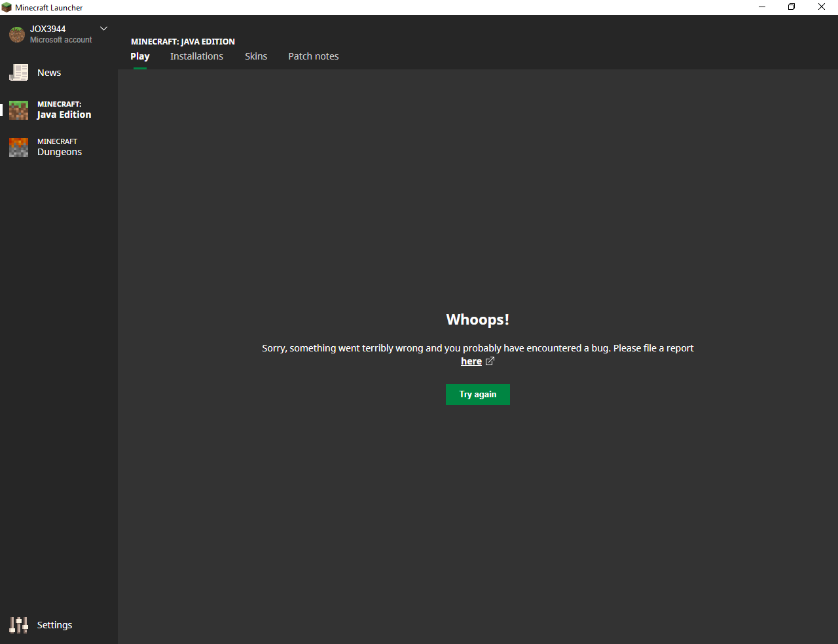Open the Patch notes tab
This screenshot has height=644, width=838.
[314, 56]
